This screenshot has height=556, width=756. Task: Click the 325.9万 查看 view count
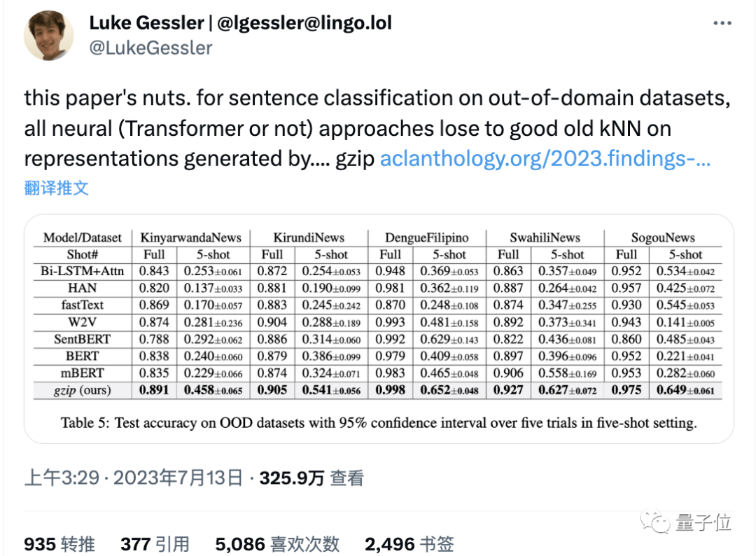click(311, 478)
